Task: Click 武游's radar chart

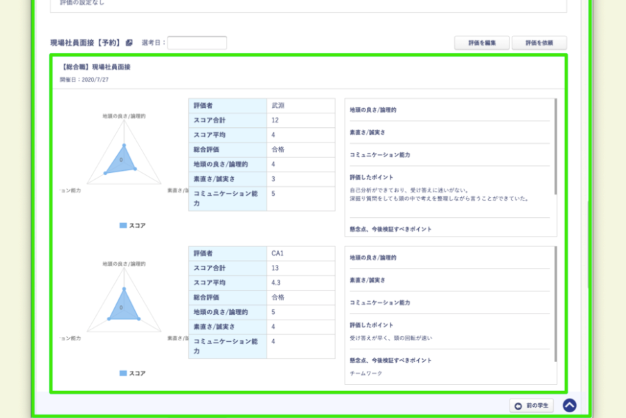Action: click(122, 160)
